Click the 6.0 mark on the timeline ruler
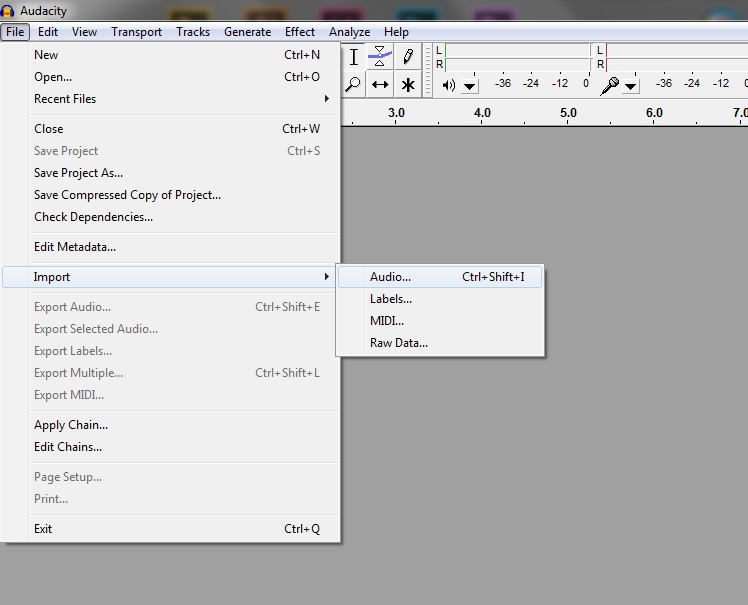The width and height of the screenshot is (748, 605). (654, 113)
